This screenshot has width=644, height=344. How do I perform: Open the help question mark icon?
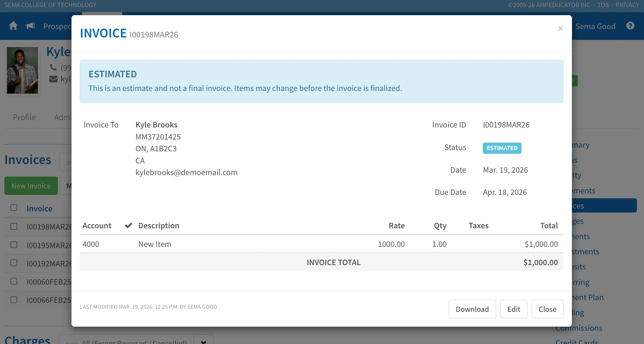(x=630, y=26)
